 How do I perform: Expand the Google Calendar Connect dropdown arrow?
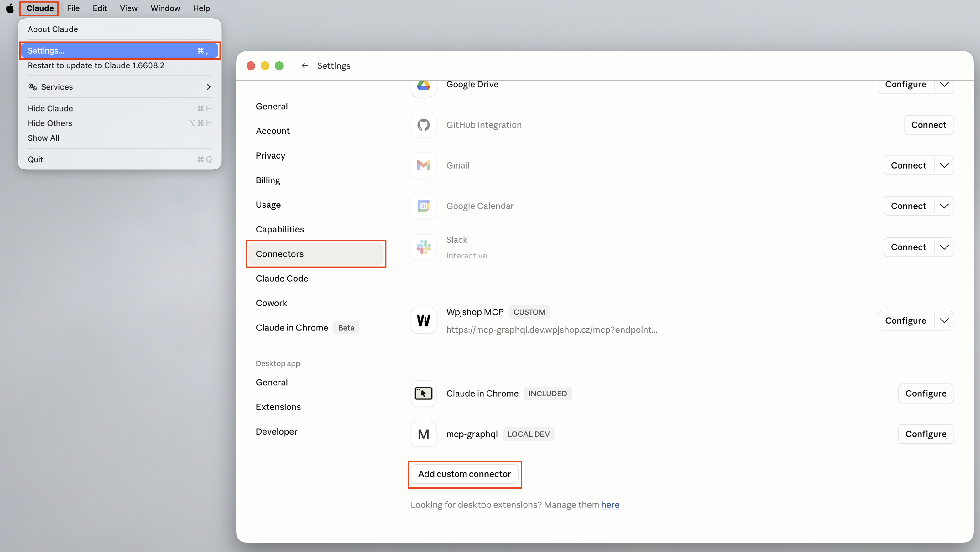tap(944, 206)
